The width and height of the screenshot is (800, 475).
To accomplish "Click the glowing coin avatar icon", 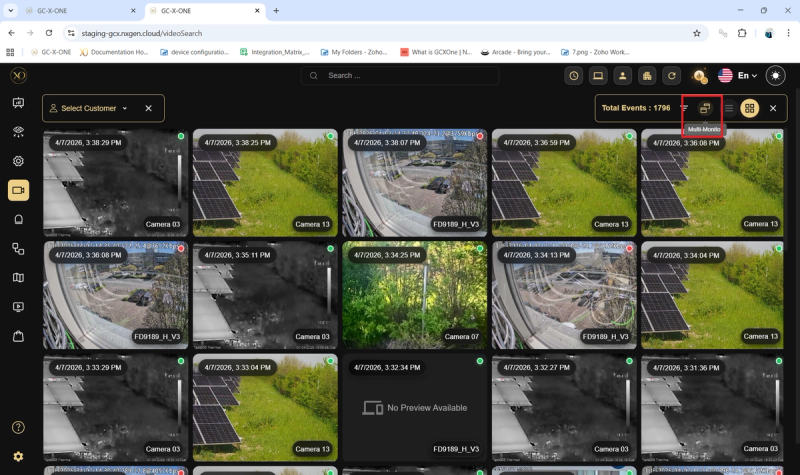I will [699, 76].
